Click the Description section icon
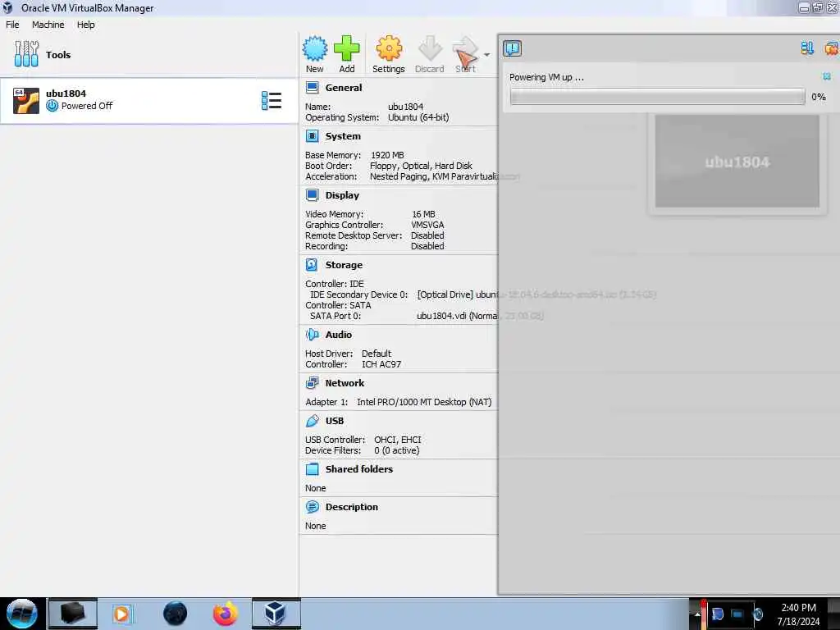 pyautogui.click(x=312, y=507)
